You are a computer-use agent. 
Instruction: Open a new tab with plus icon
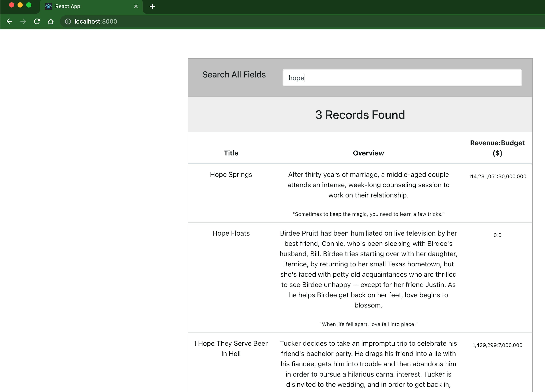pos(152,7)
